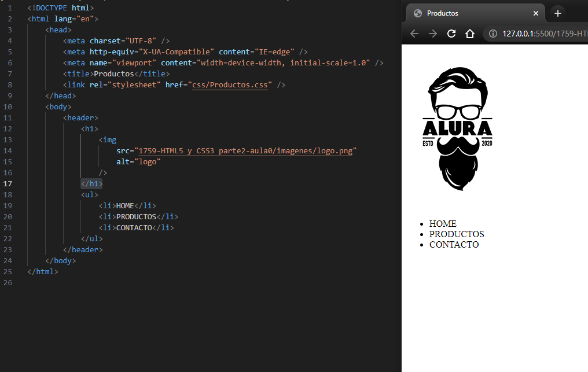This screenshot has width=588, height=372.
Task: Click the closing header tag
Action: [83, 250]
